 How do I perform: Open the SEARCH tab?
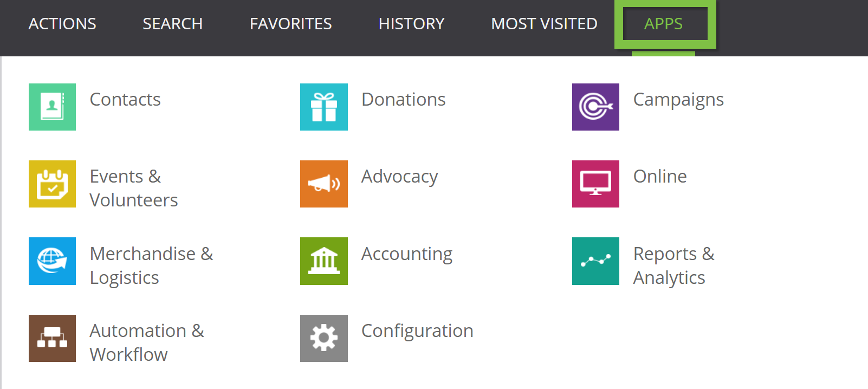click(172, 24)
